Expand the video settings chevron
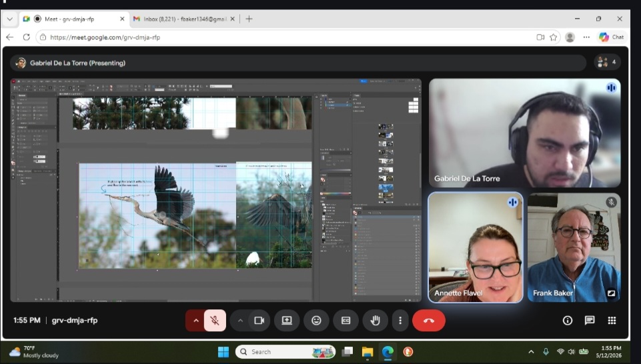 coord(240,321)
